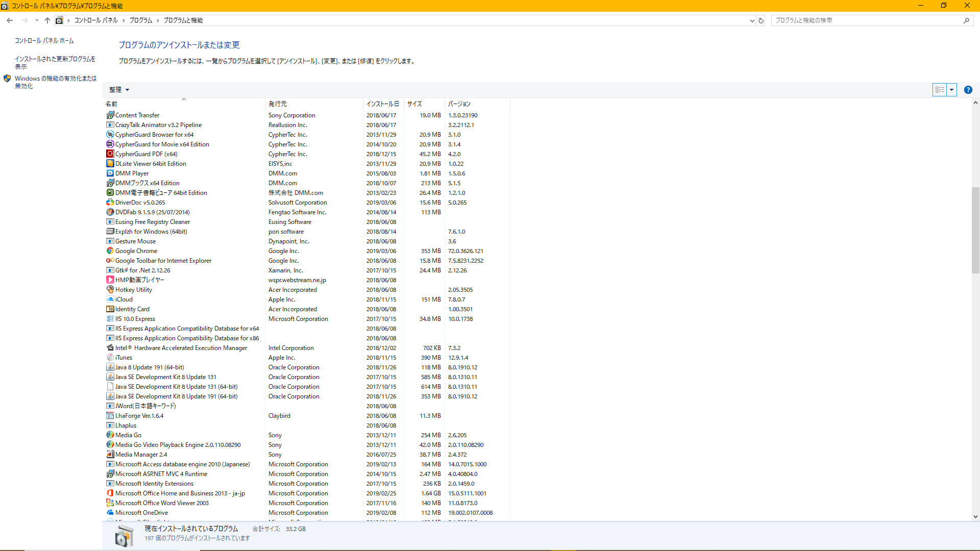
Task: Expand the address bar history dropdown
Action: 752,20
